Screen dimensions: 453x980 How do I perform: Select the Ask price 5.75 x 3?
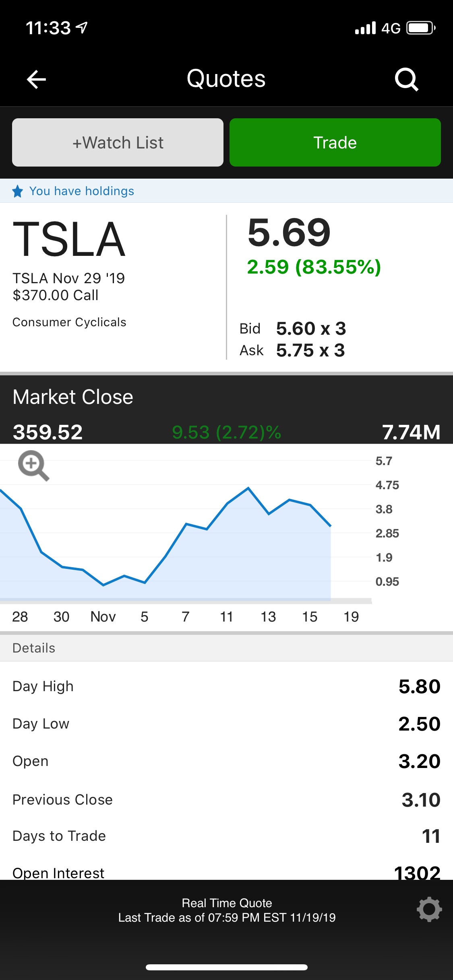click(x=310, y=350)
